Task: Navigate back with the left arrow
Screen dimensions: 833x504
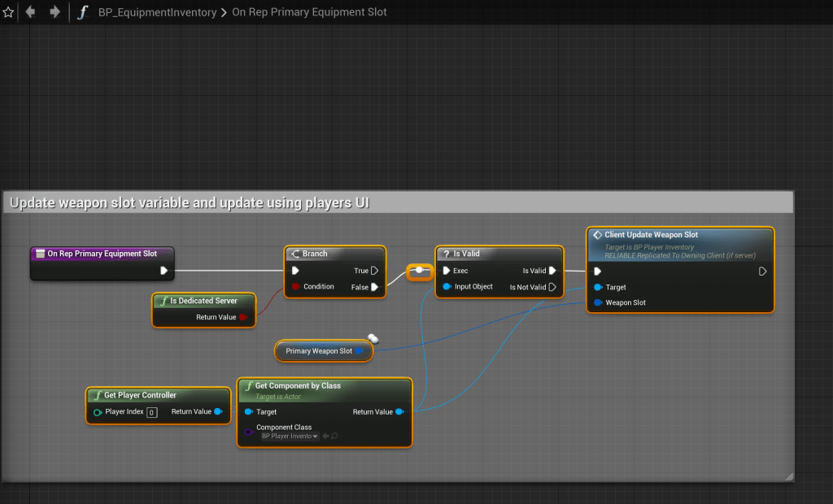Action: [x=31, y=12]
